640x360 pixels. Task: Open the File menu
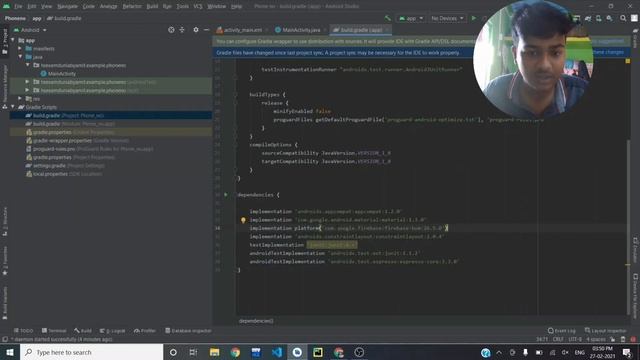coord(18,6)
